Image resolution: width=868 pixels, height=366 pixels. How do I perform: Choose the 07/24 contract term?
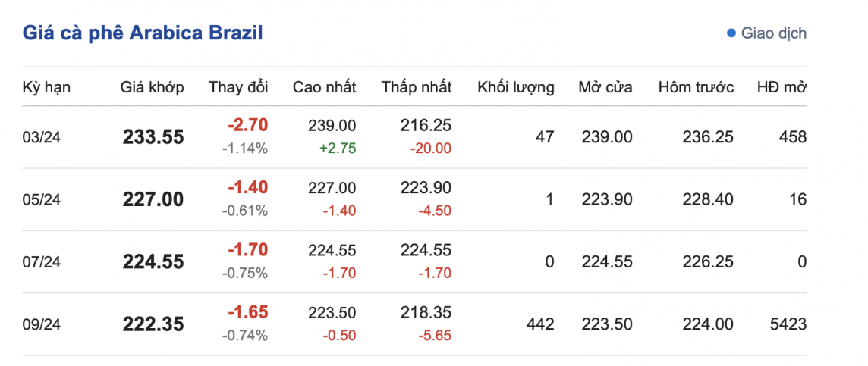pyautogui.click(x=41, y=262)
